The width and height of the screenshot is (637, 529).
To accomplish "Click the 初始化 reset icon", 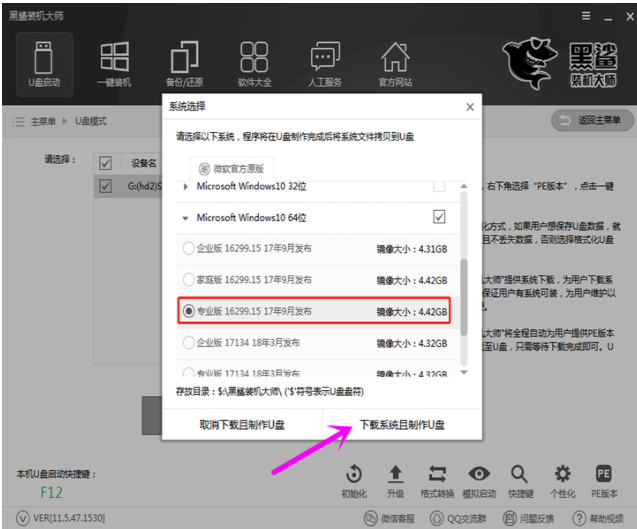I will click(354, 474).
